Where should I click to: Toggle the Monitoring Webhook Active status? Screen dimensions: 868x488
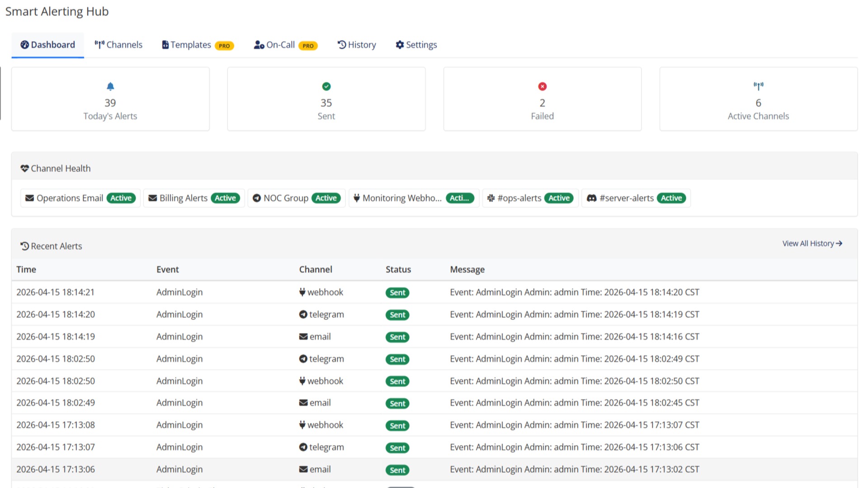[460, 198]
